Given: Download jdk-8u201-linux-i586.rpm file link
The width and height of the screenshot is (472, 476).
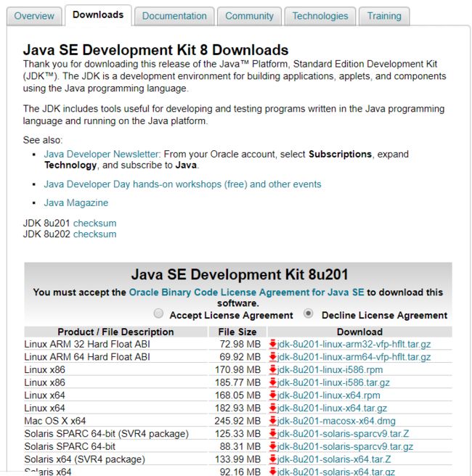Looking at the screenshot, I should point(330,370).
